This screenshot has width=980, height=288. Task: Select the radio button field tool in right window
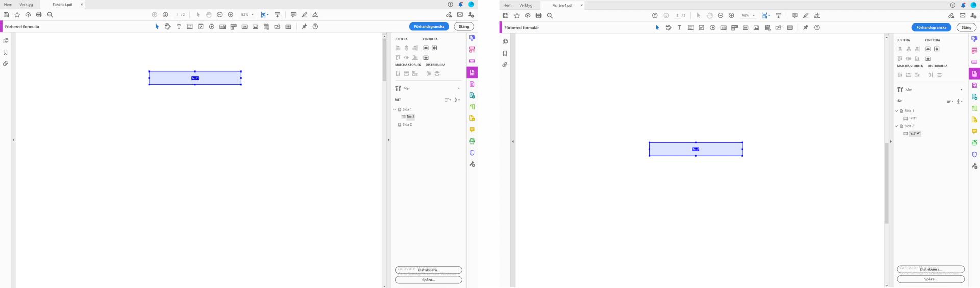(713, 28)
